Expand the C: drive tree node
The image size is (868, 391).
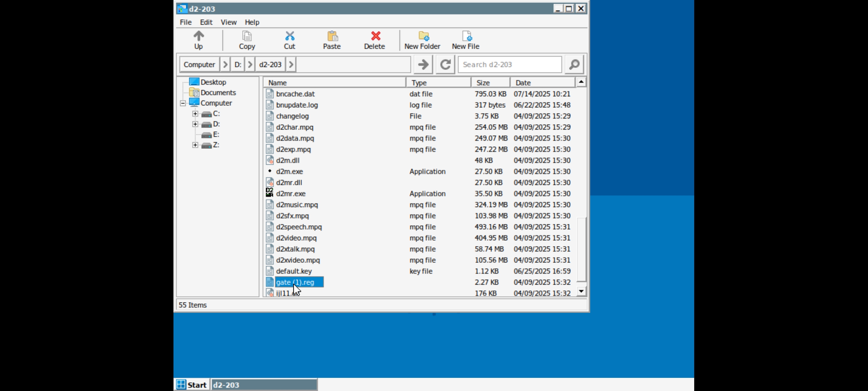(195, 114)
